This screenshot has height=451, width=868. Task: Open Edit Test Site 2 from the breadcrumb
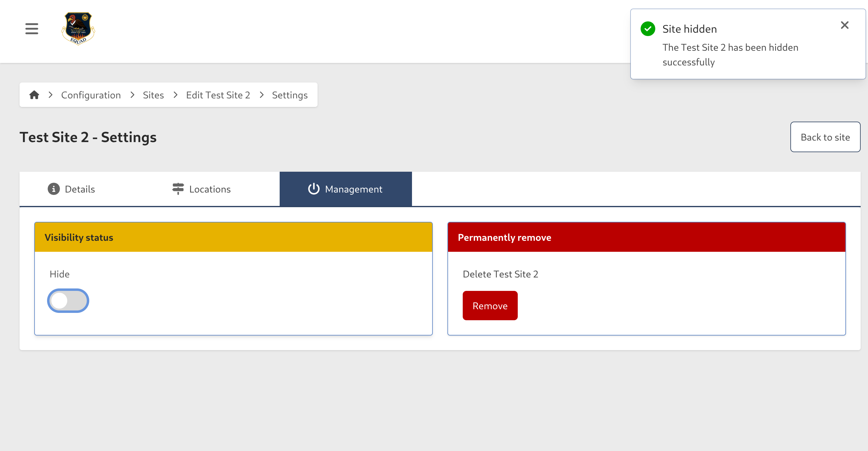(x=218, y=95)
